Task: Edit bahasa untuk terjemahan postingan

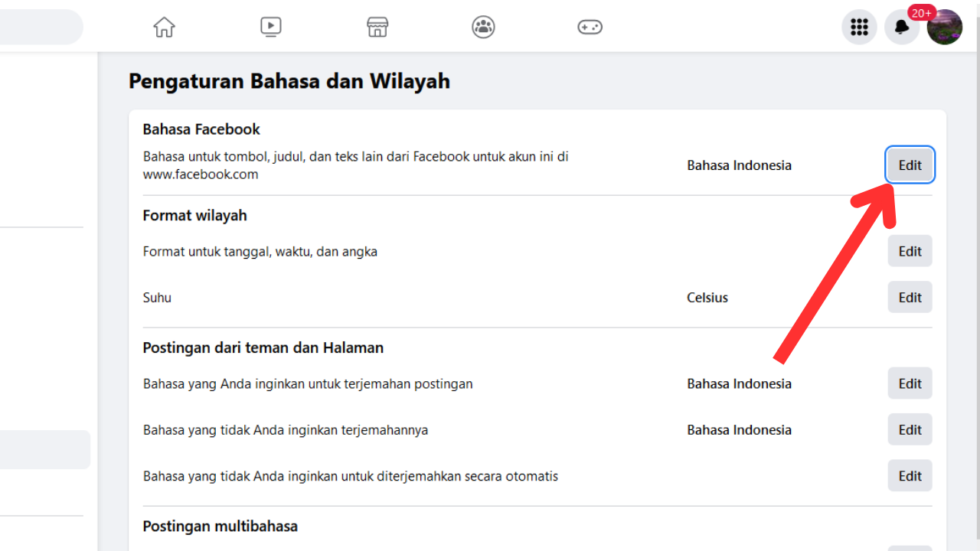Action: [x=910, y=383]
